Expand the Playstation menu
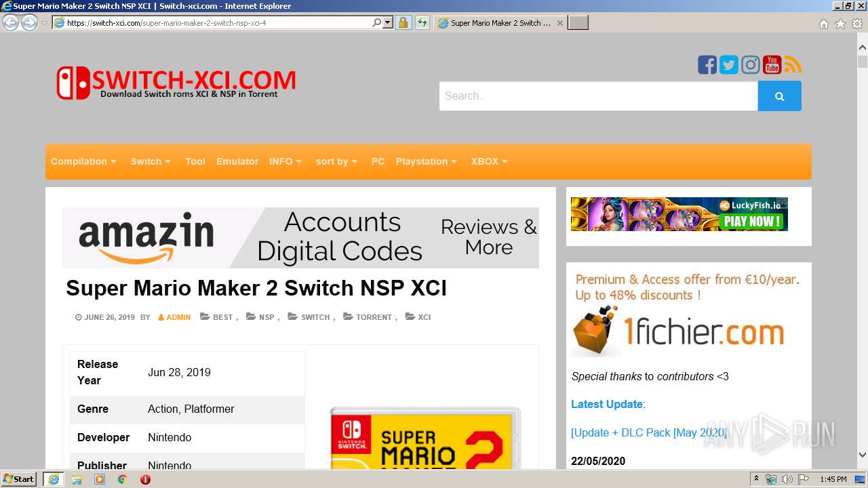The image size is (868, 488). [427, 161]
